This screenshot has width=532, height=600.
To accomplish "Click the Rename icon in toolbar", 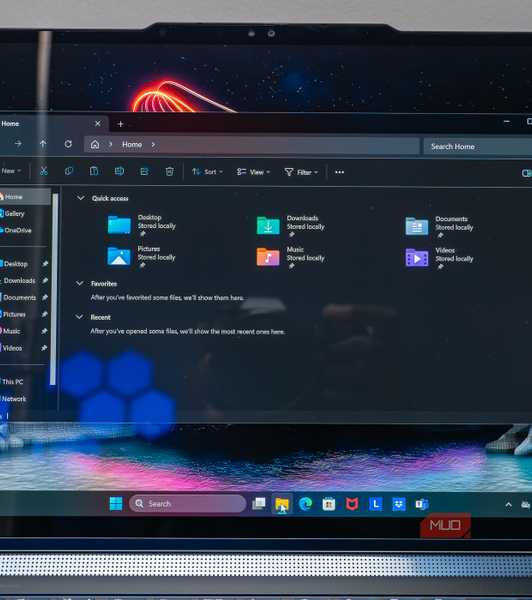I will (119, 171).
